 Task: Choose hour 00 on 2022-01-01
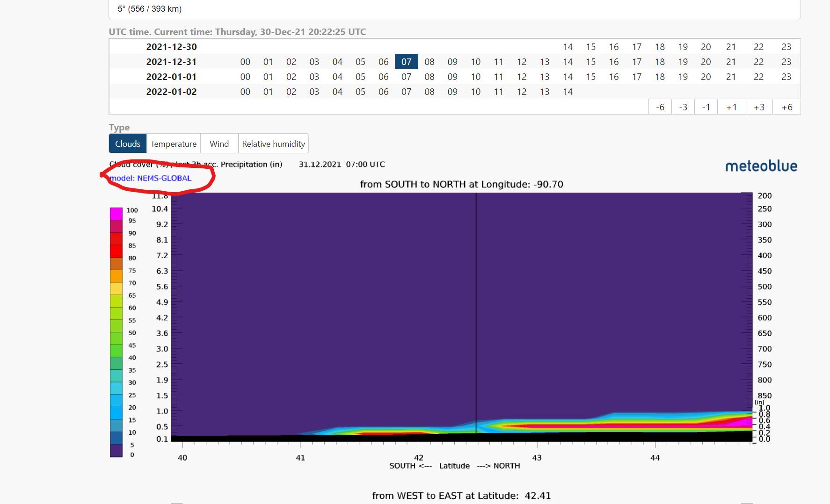[245, 77]
